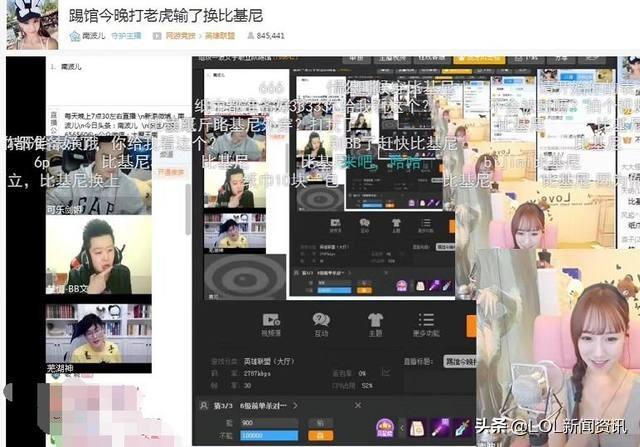Click the streamer name 南波儿 in header
Image resolution: width=640 pixels, height=447 pixels.
tap(94, 35)
